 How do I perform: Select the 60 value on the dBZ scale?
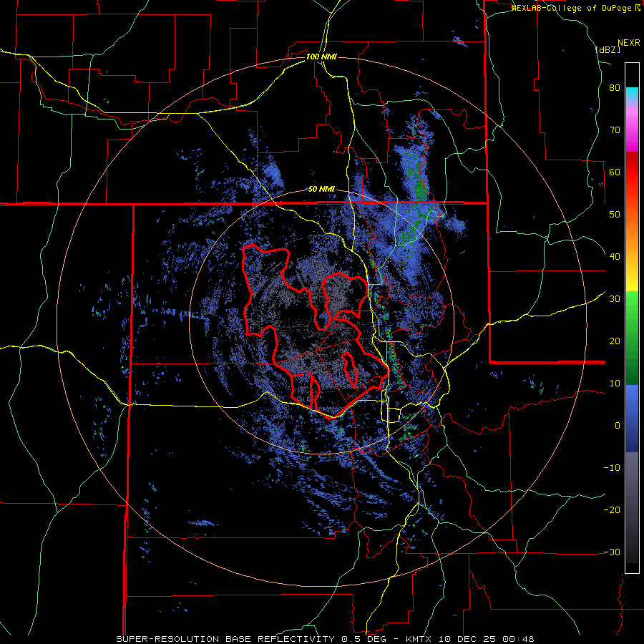[615, 172]
